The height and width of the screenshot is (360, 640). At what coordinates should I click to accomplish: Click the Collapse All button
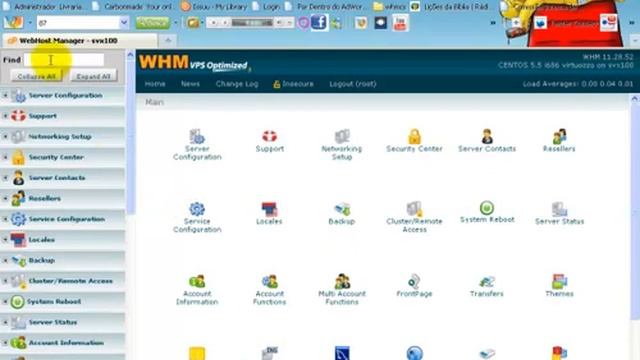click(36, 76)
